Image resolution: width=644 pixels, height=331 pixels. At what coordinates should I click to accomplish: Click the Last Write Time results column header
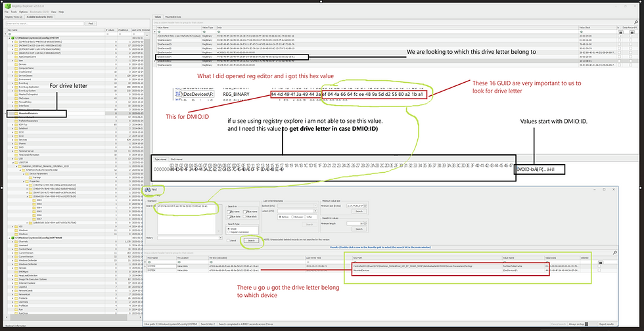pyautogui.click(x=329, y=258)
